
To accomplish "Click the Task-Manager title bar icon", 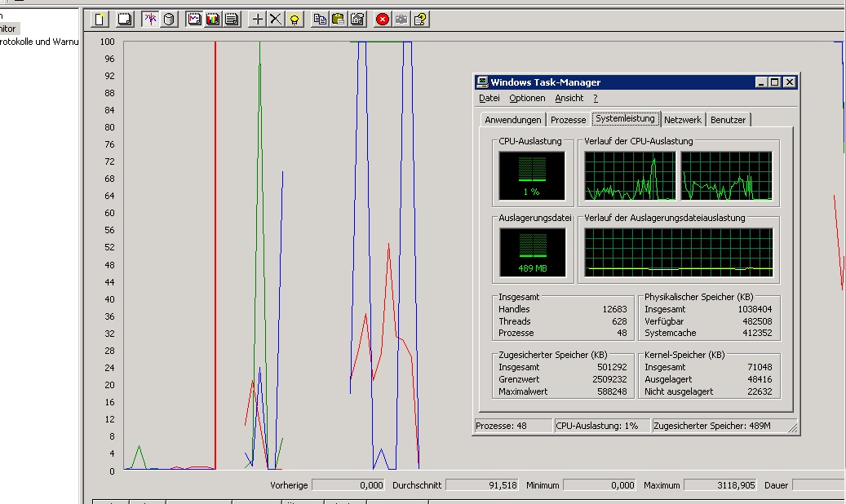I will click(x=482, y=82).
